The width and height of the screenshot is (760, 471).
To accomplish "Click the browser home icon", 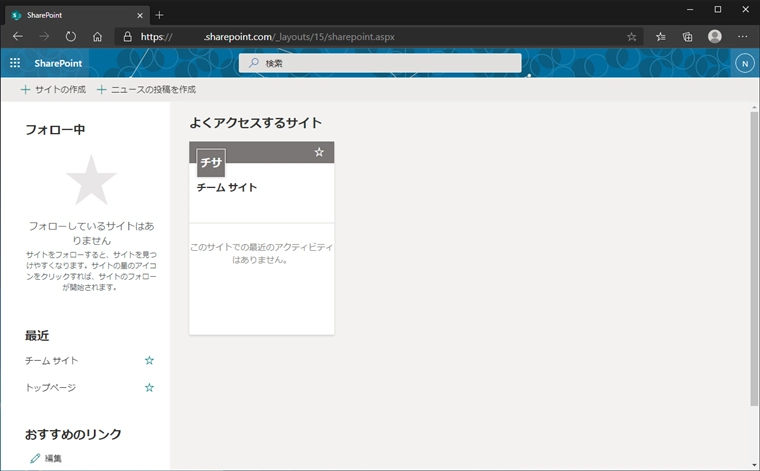I will click(97, 37).
